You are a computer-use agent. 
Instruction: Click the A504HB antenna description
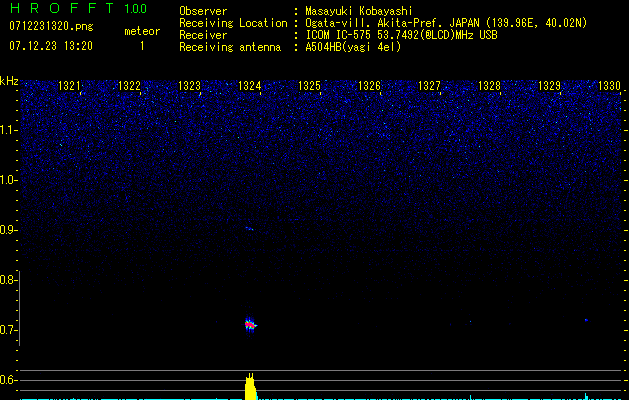tap(353, 47)
